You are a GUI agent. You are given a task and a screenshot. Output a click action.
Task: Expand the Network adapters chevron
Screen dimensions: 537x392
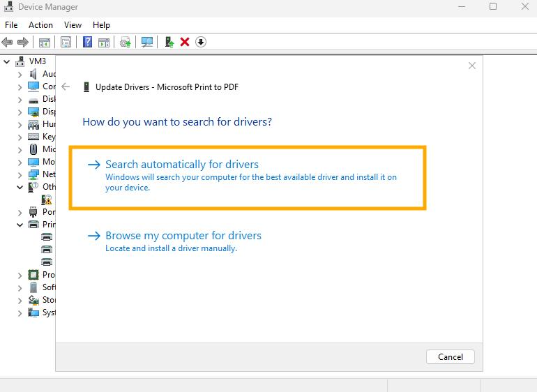20,175
